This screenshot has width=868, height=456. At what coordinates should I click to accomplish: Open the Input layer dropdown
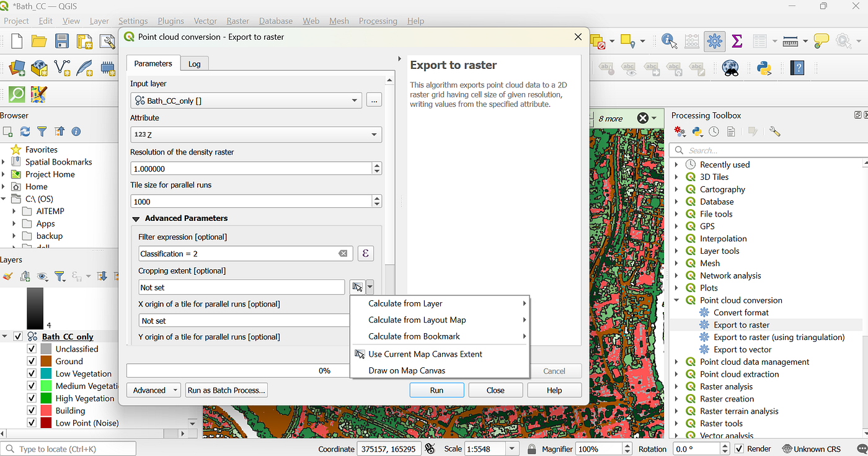(246, 100)
